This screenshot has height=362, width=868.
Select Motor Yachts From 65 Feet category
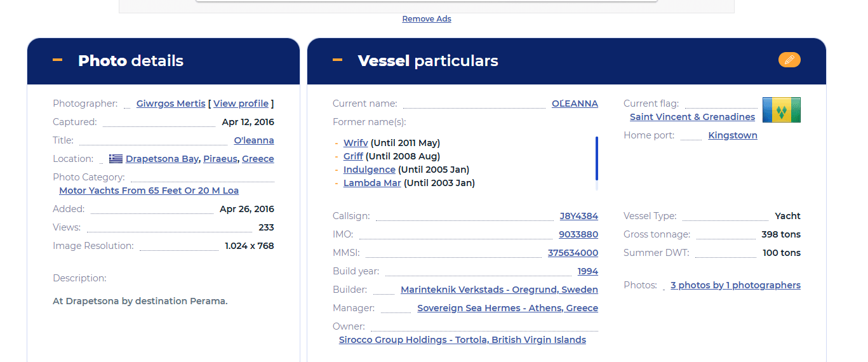pyautogui.click(x=149, y=191)
